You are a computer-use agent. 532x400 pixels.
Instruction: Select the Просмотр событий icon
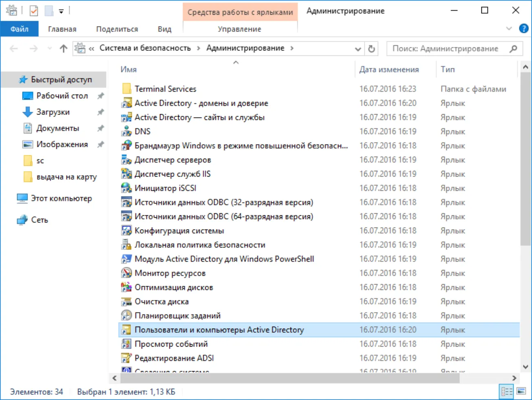[126, 344]
